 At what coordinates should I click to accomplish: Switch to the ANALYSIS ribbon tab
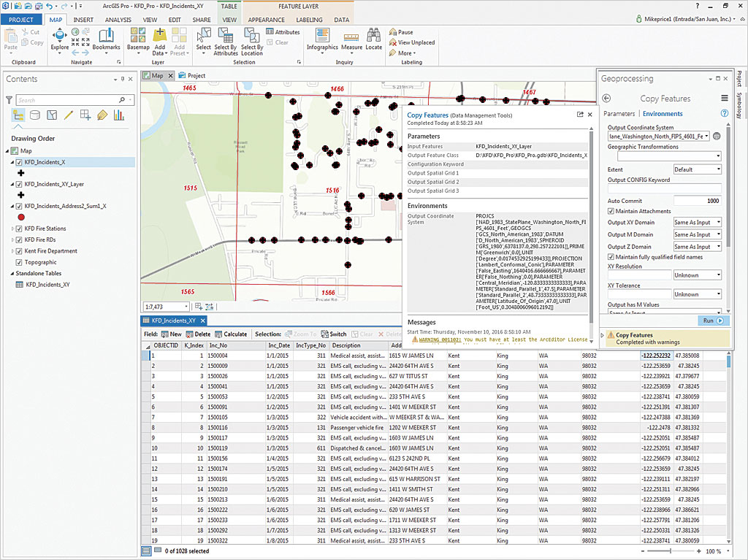[118, 19]
